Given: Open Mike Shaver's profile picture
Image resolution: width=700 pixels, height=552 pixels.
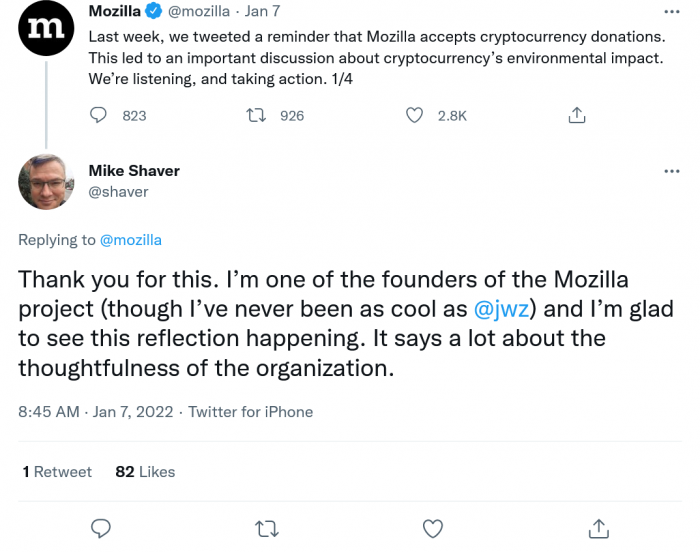Looking at the screenshot, I should point(44,182).
